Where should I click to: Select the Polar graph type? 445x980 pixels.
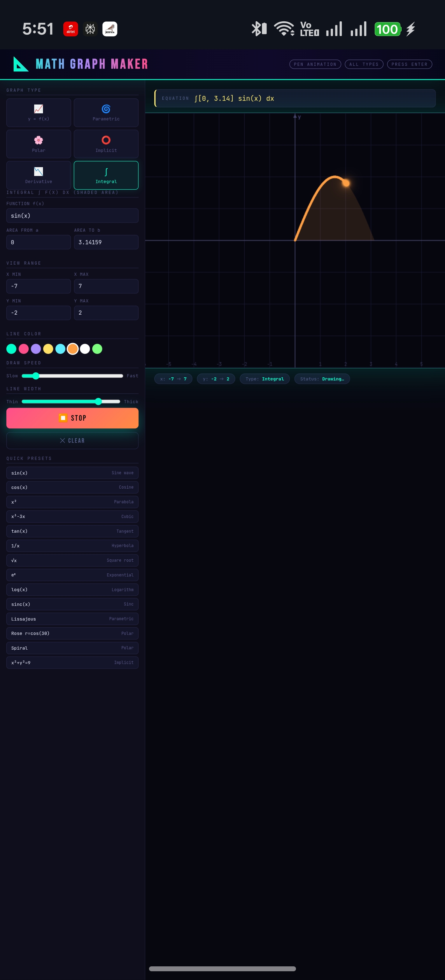point(38,144)
